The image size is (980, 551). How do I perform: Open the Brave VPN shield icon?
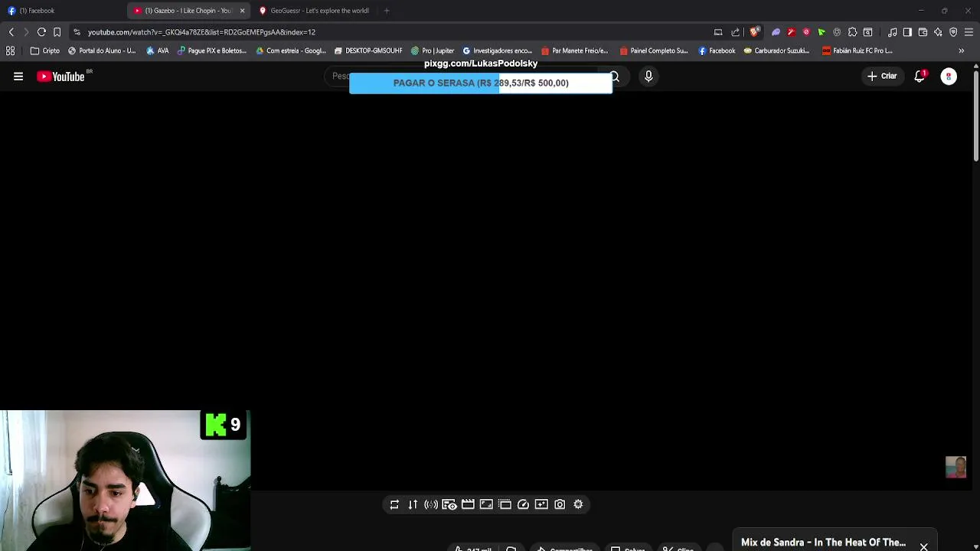(x=953, y=32)
